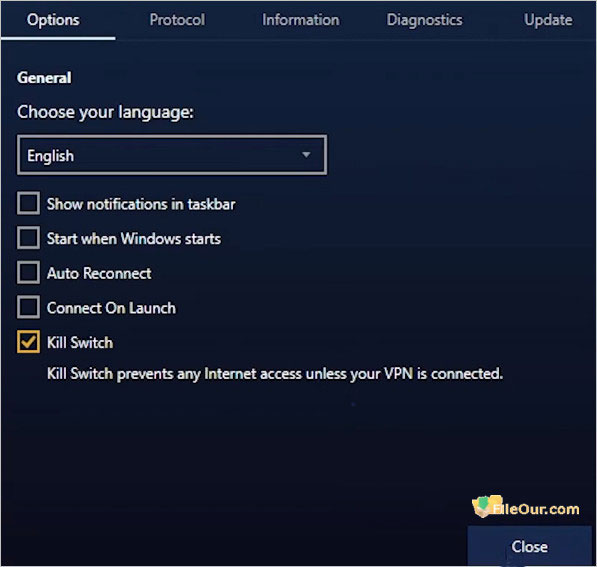597x567 pixels.
Task: Switch to the Protocol tab
Action: click(x=177, y=20)
